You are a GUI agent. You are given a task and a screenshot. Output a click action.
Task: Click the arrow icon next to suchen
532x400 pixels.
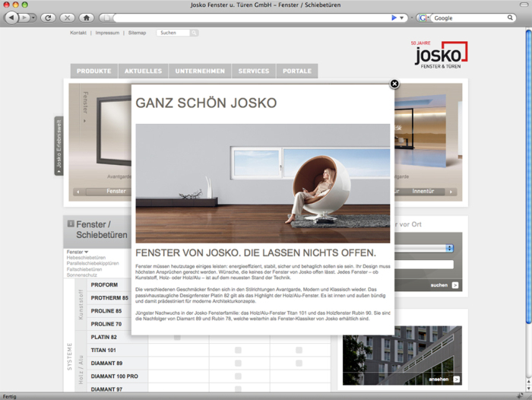point(455,285)
